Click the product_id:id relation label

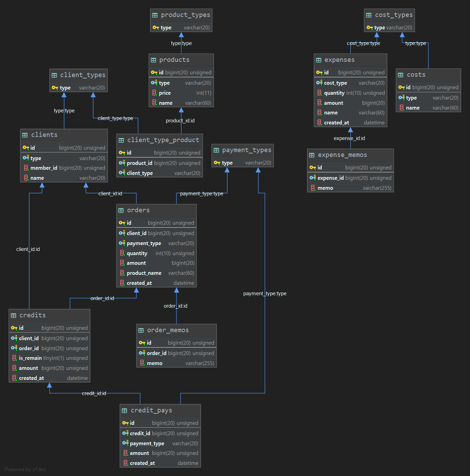tap(180, 121)
